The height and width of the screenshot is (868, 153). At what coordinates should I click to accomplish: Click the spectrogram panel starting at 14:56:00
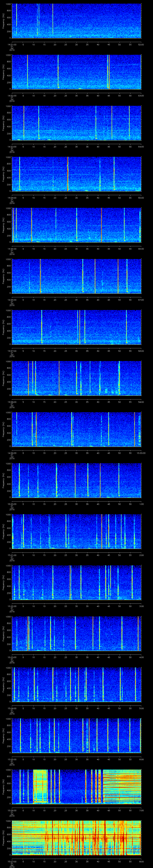[77, 276]
